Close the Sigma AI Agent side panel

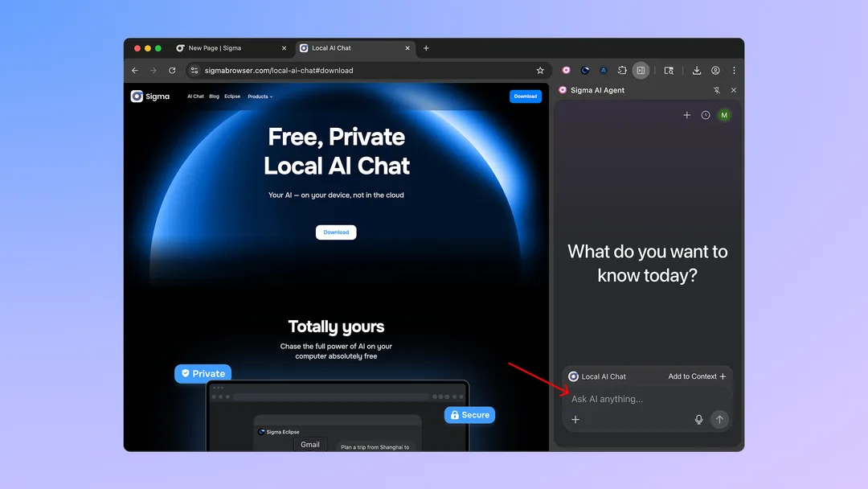(x=734, y=90)
